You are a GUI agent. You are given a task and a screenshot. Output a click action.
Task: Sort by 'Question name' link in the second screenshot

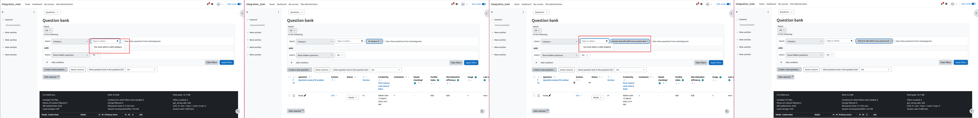pos(305,80)
